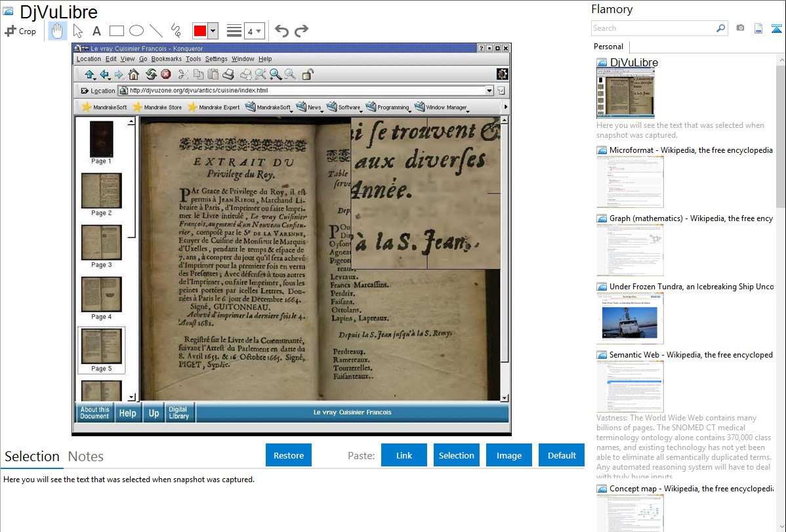Click Konqueror's Back arrow
The image size is (786, 532).
[x=105, y=75]
